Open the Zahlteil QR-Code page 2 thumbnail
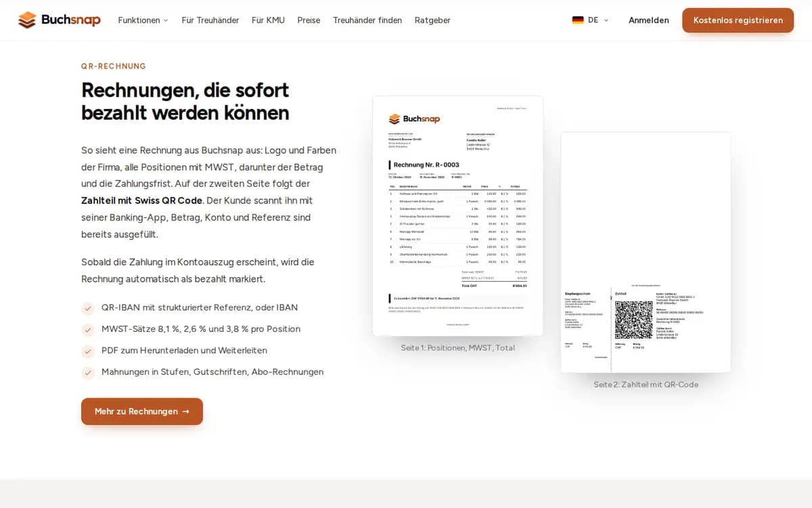 coord(646,252)
